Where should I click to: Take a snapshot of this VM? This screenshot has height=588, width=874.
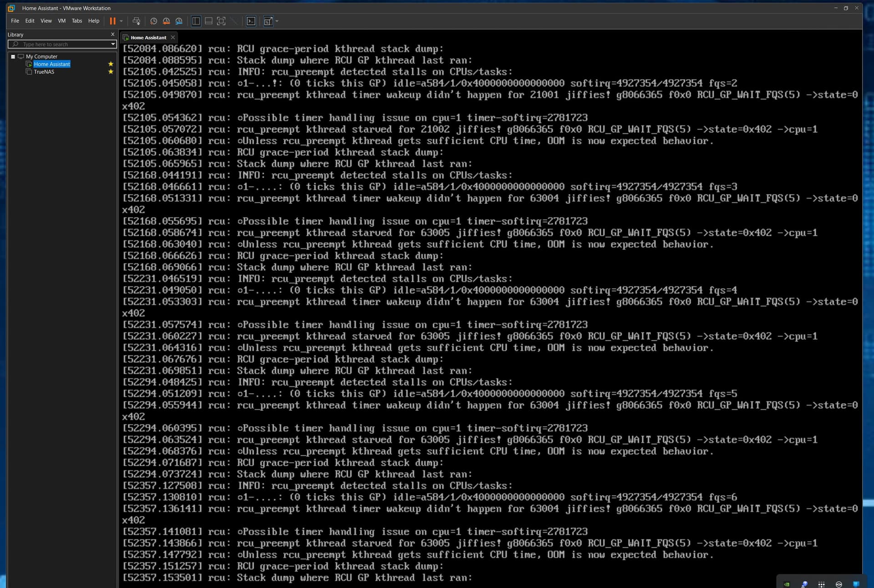coord(153,21)
